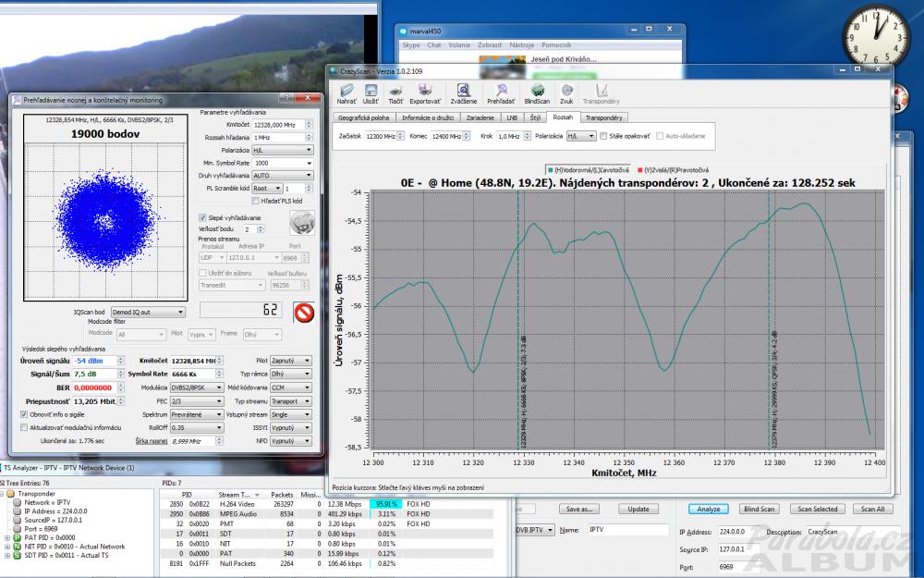
Task: Open the RollOff 0.35 dropdown
Action: pyautogui.click(x=197, y=428)
